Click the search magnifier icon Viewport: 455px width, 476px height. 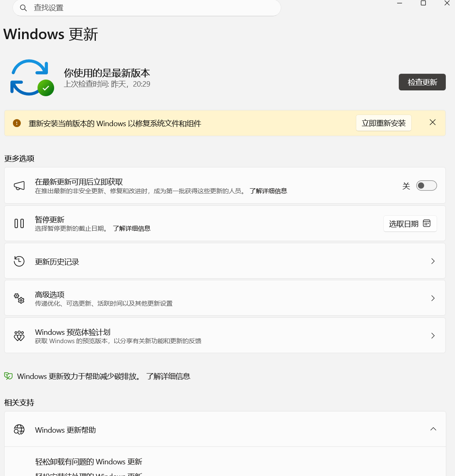click(x=23, y=8)
